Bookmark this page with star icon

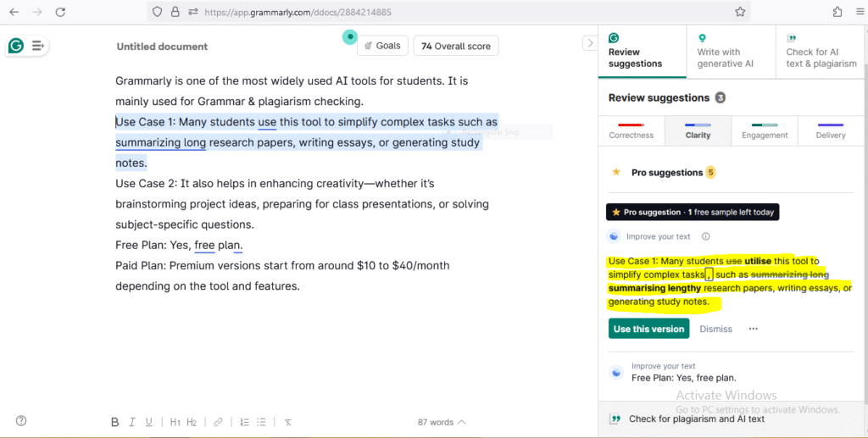click(740, 12)
